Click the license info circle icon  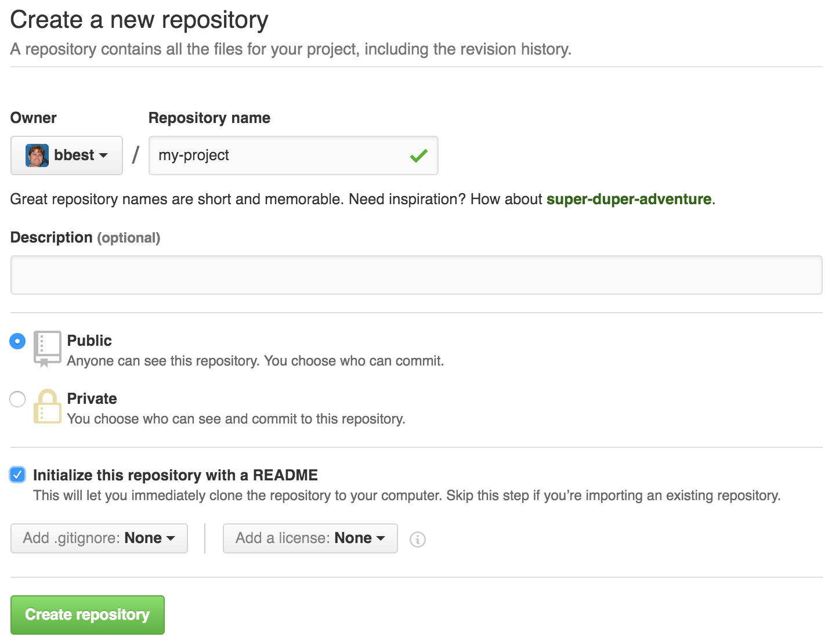tap(417, 539)
